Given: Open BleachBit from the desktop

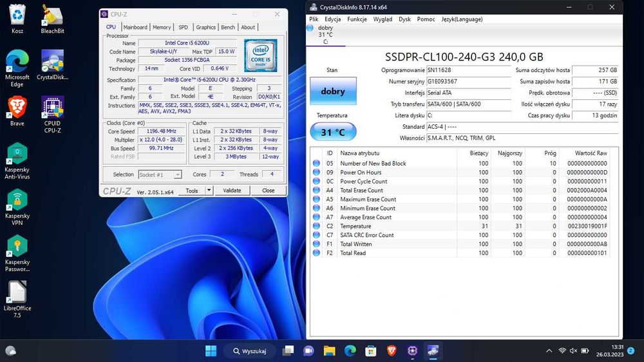Looking at the screenshot, I should (x=52, y=15).
